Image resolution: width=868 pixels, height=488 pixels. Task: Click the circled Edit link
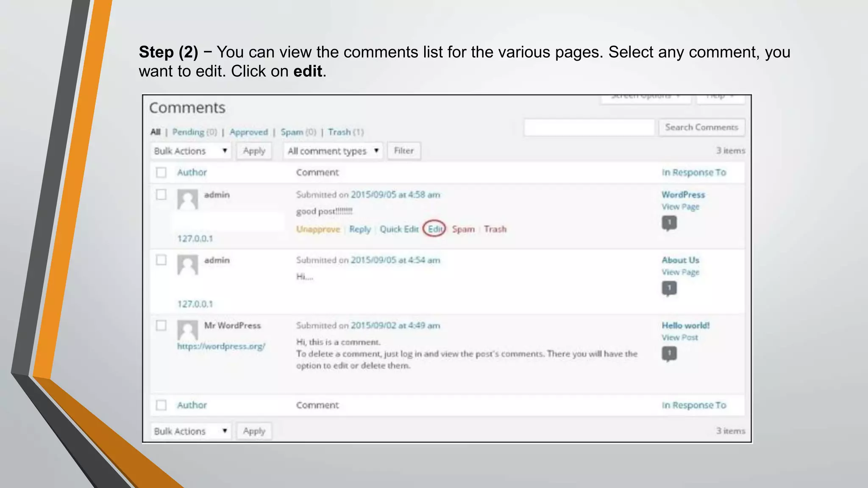pos(435,229)
